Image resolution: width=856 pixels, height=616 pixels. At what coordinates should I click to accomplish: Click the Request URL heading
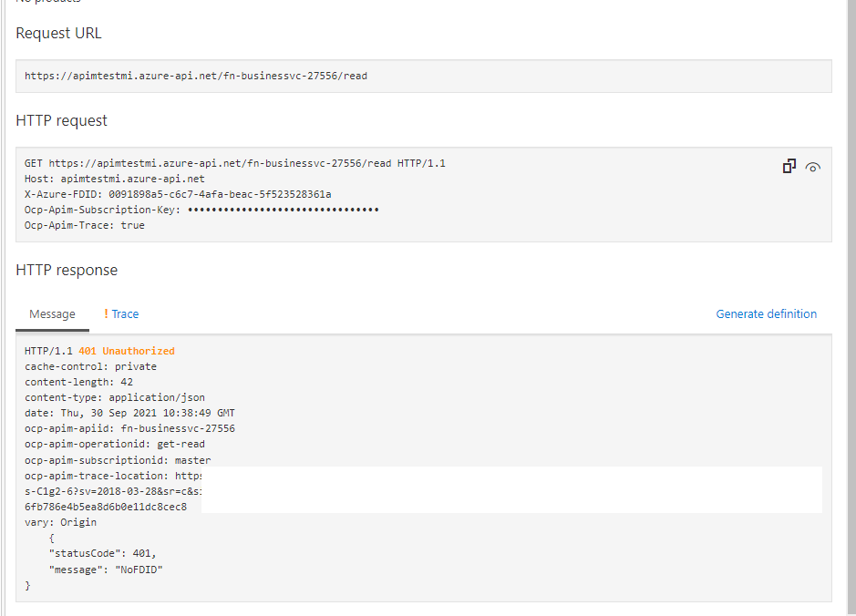58,34
